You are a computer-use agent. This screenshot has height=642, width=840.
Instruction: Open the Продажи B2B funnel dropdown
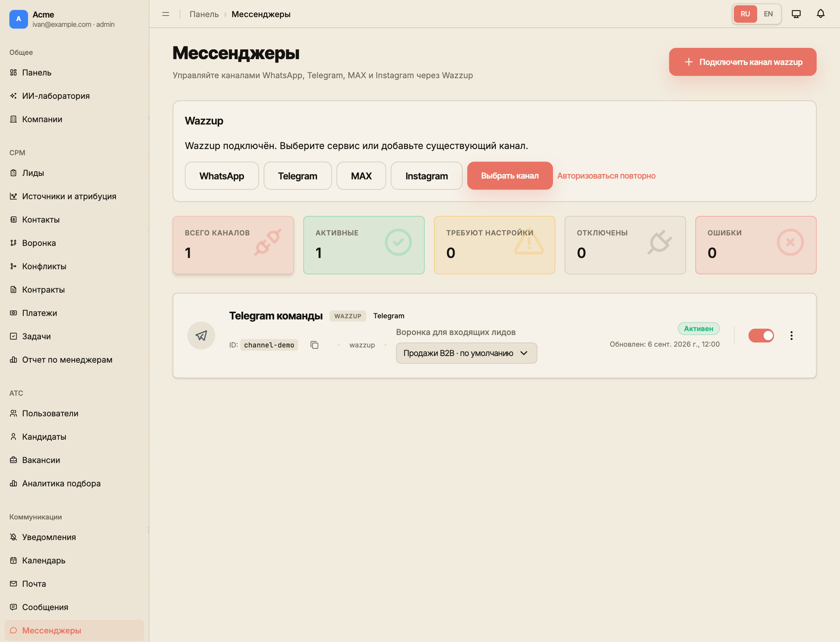[466, 353]
